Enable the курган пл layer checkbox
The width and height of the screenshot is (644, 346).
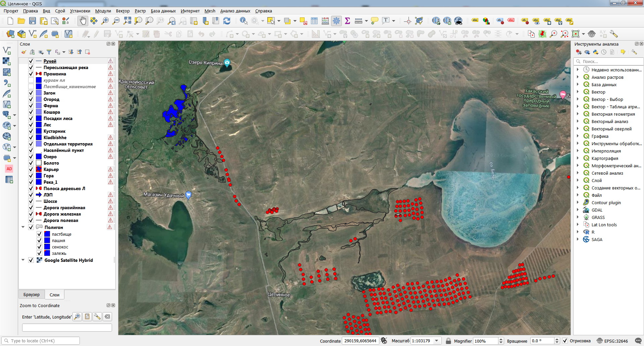point(31,80)
